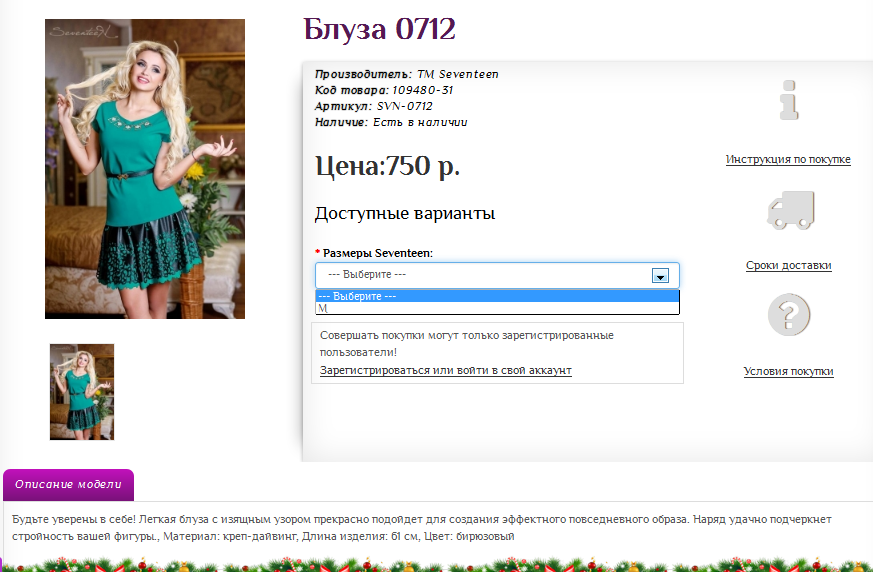Click the Доступные варианты heading
This screenshot has width=873, height=572.
pos(405,213)
